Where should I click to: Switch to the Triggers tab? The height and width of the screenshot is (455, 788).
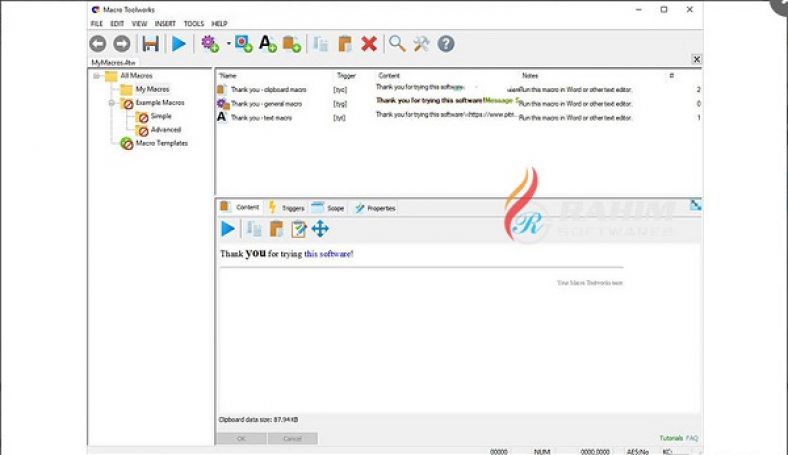(286, 208)
